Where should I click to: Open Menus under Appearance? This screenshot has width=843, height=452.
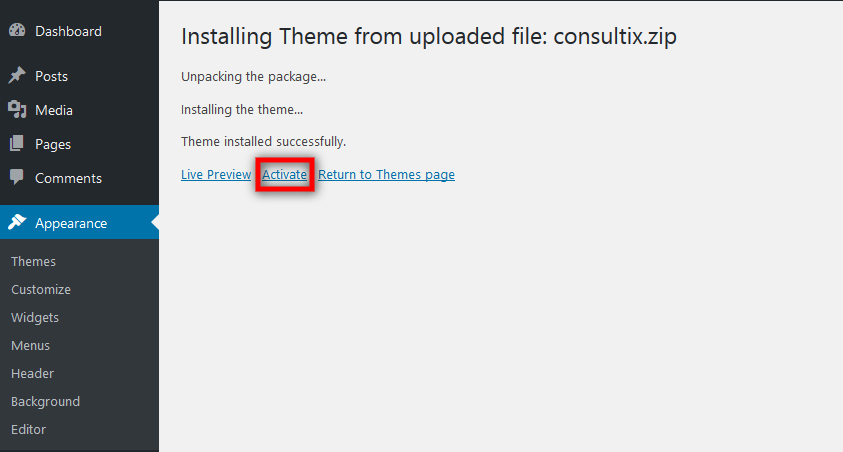tap(30, 345)
